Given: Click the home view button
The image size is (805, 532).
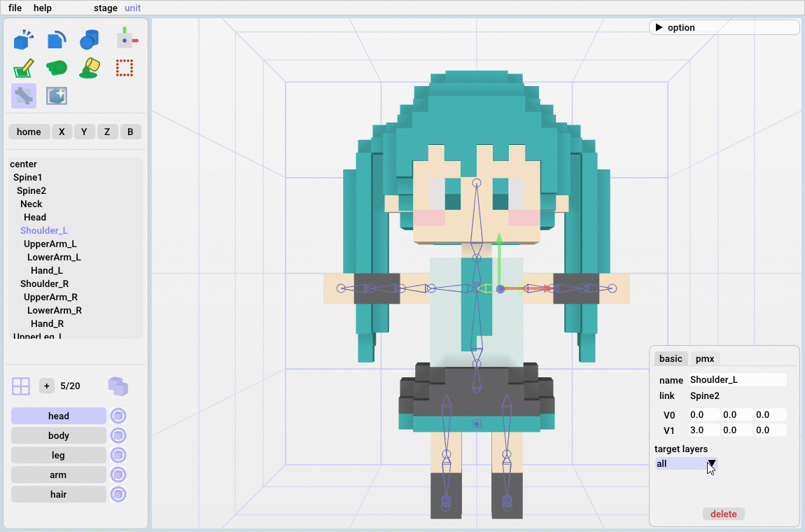Looking at the screenshot, I should pos(29,132).
